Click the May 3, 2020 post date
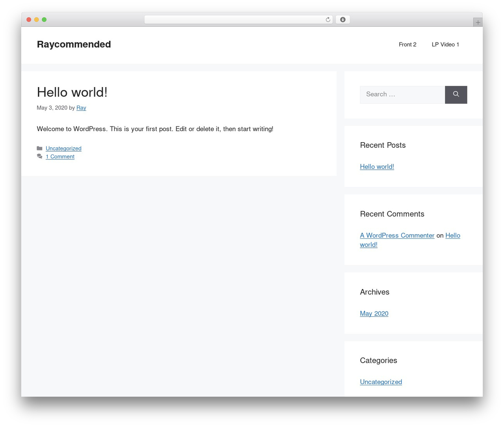Image resolution: width=504 pixels, height=427 pixels. [52, 108]
